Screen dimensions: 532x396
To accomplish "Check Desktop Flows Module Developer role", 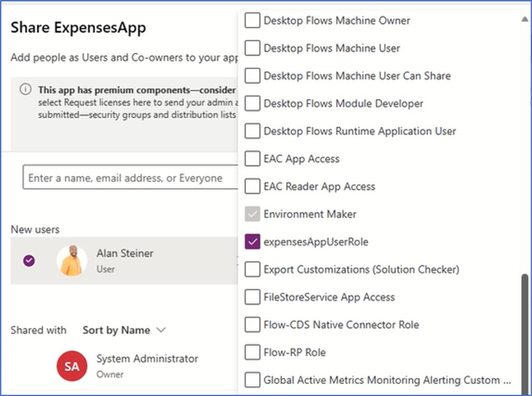I will [252, 104].
